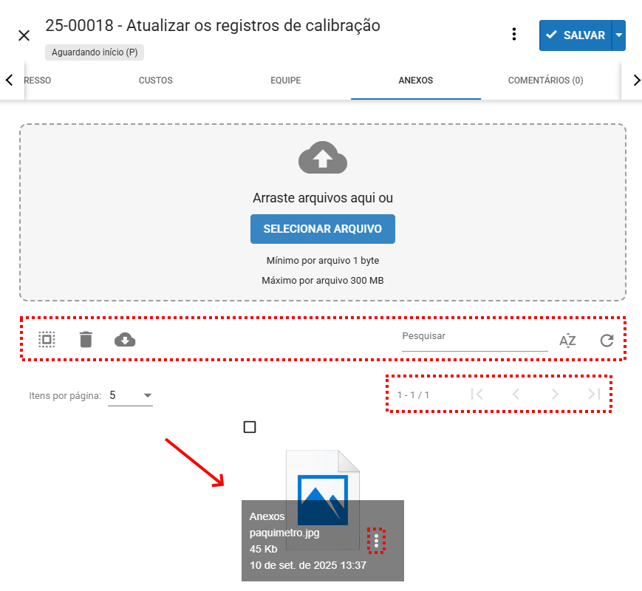Refresh the attachments list

coord(607,341)
